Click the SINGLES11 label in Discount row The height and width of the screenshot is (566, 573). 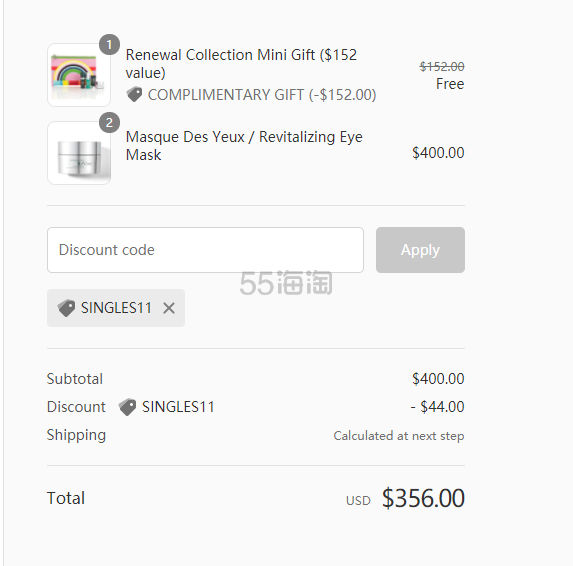pos(178,407)
